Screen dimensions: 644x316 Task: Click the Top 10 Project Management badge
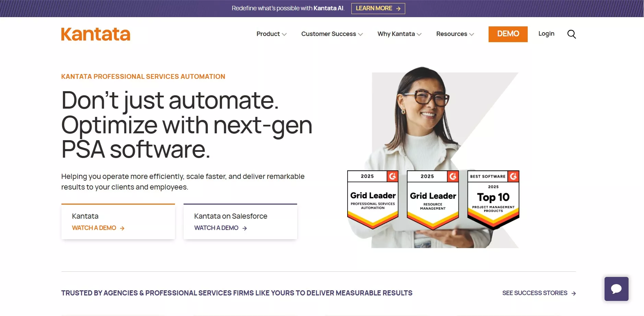pyautogui.click(x=493, y=199)
